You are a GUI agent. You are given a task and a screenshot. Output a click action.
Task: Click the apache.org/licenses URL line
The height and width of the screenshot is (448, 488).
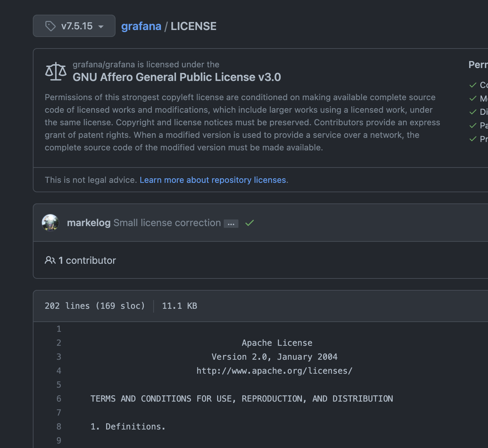(274, 371)
